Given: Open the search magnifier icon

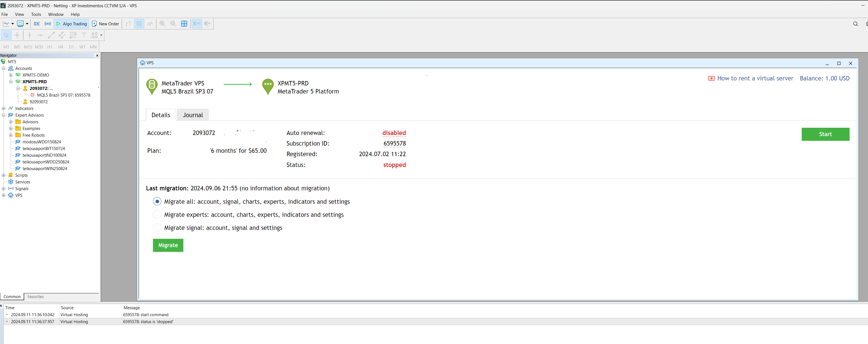Looking at the screenshot, I should pyautogui.click(x=855, y=24).
